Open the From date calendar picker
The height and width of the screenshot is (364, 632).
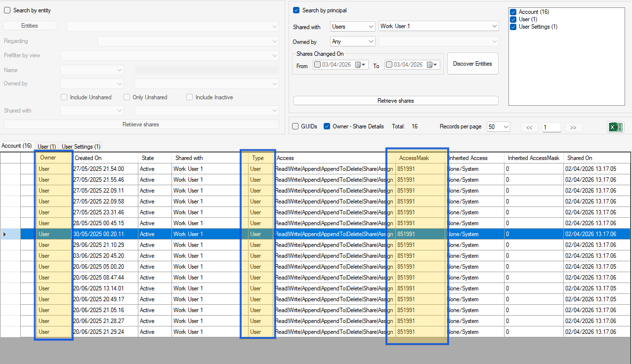click(361, 64)
